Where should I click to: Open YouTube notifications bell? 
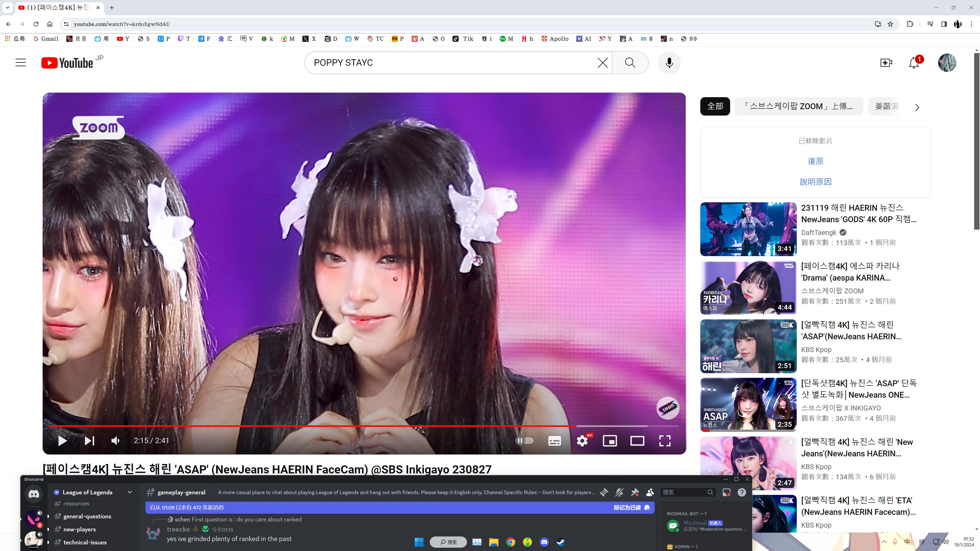914,63
